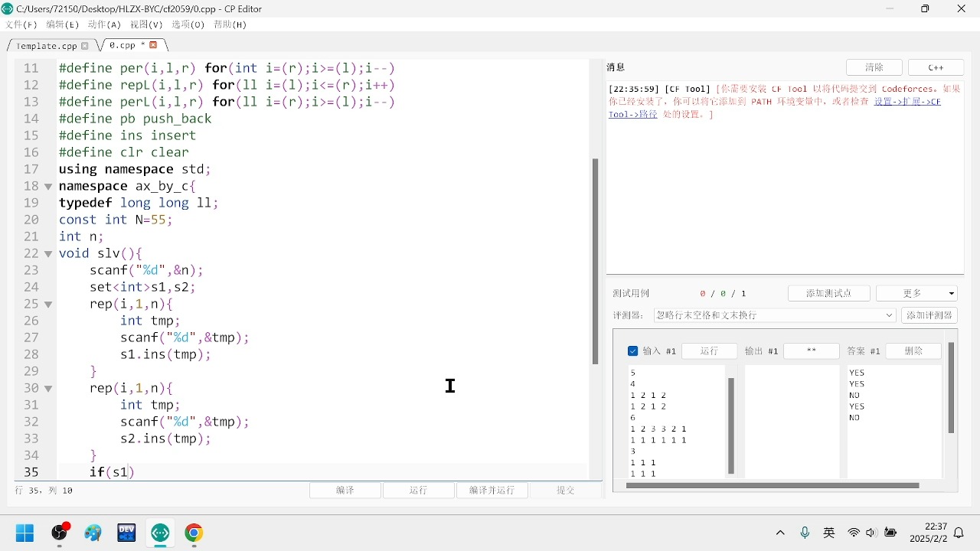
Task: Click the 0 / 0 / 1 test counter
Action: [x=723, y=294]
